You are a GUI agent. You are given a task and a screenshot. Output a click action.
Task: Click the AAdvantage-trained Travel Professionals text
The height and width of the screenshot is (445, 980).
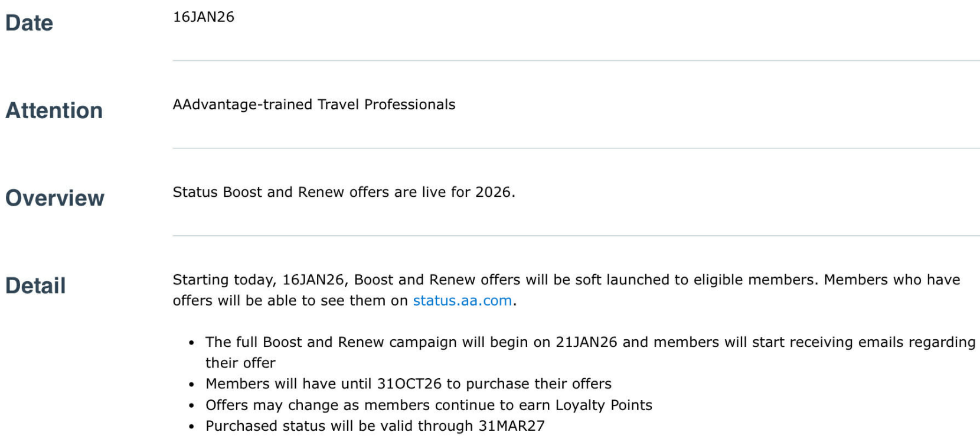click(313, 105)
